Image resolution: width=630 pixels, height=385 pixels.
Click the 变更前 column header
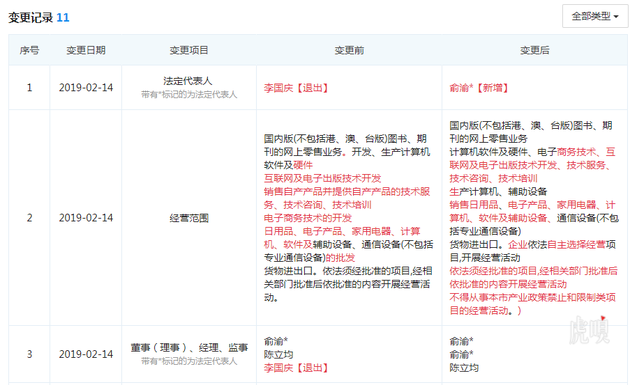349,50
